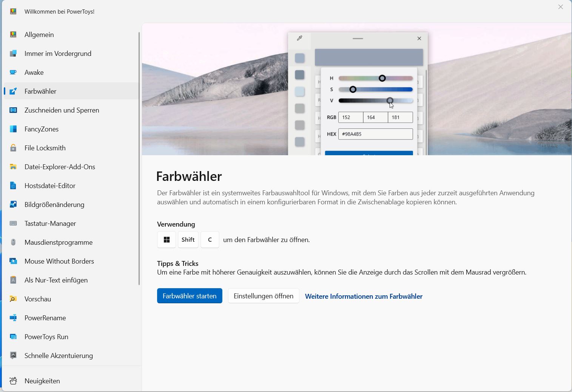
Task: Click the Datei-Explorer-Add-Ons folder icon
Action: tap(13, 167)
